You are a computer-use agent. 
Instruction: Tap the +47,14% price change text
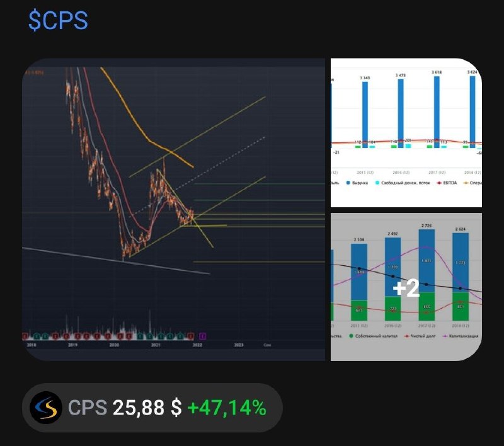coord(227,408)
